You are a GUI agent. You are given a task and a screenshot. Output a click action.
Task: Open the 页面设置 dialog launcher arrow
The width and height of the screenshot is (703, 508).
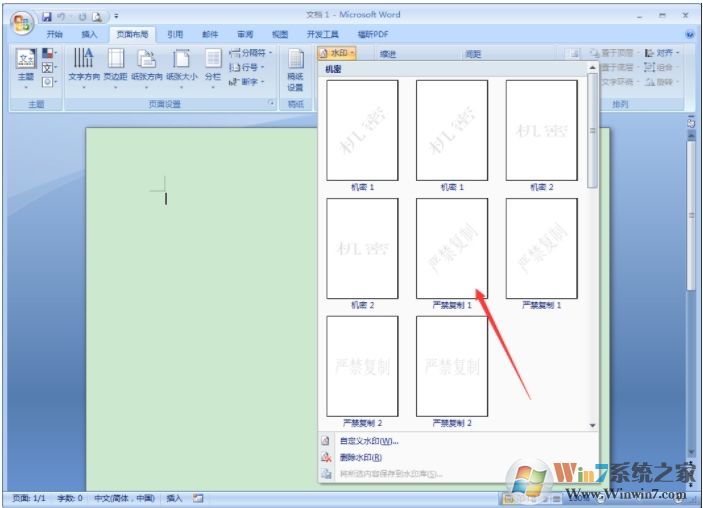pos(271,103)
